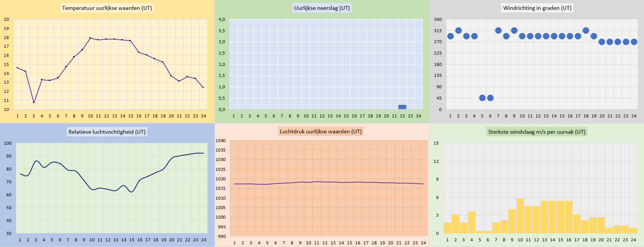Screen dimensions: 644x247
Task: Click the title 'Temperatuur uurlijkse waarden (UT)'
Action: [x=107, y=8]
